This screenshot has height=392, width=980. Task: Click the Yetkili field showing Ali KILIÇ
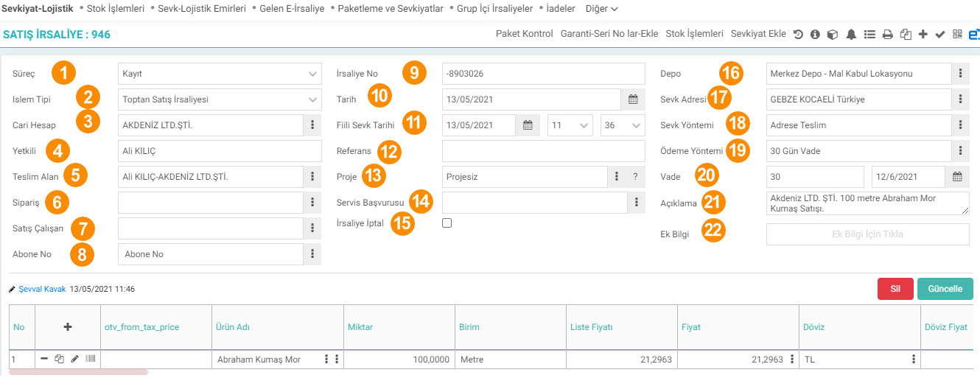220,150
